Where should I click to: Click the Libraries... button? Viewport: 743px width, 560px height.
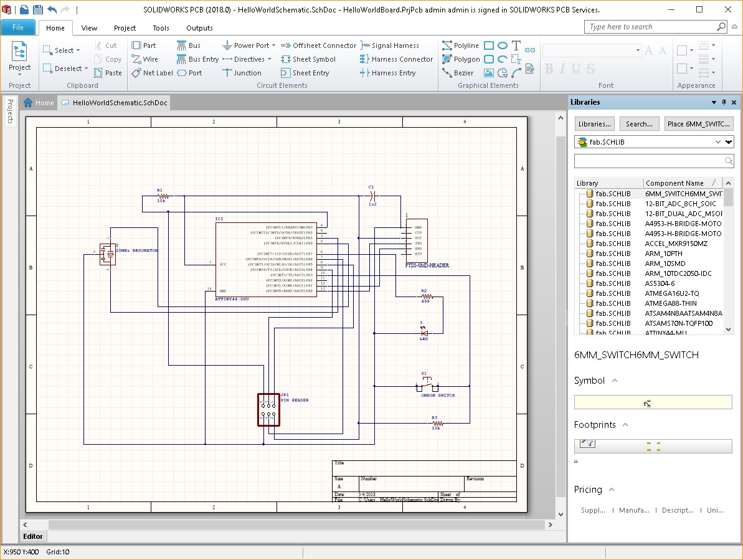[x=594, y=124]
